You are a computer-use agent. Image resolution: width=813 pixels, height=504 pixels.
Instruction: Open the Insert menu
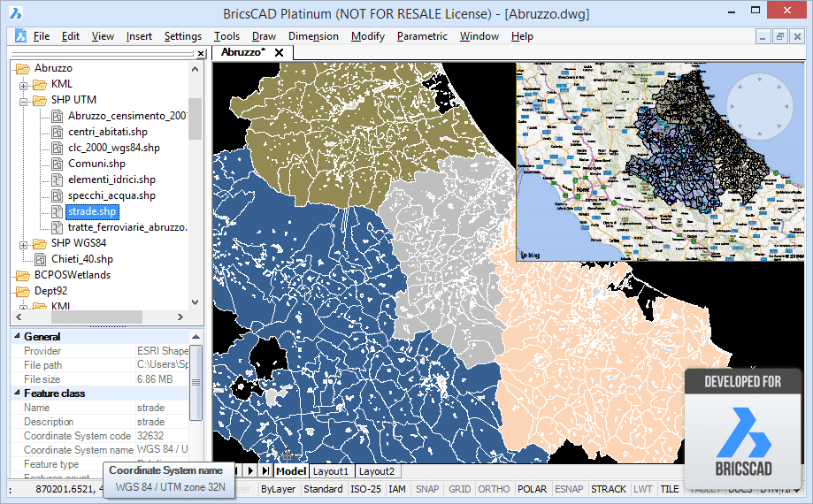click(139, 36)
